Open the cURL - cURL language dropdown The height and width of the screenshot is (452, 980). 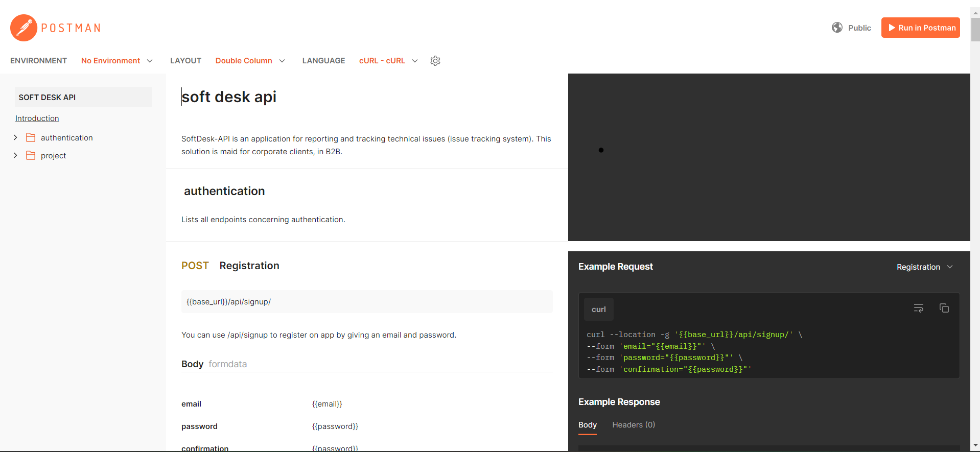tap(388, 61)
